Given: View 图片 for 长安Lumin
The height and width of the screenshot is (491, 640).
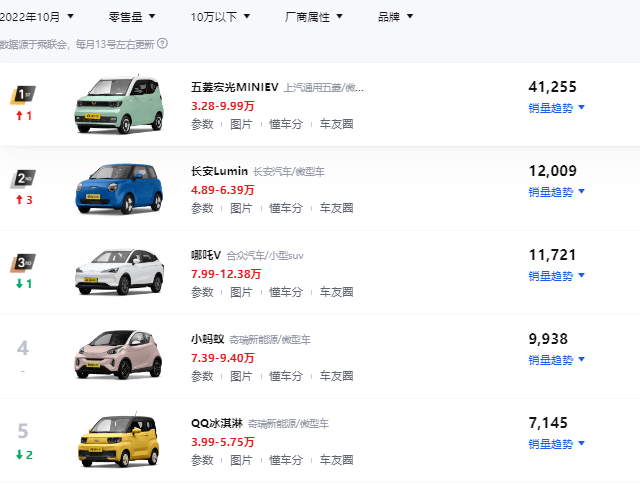Looking at the screenshot, I should tap(241, 208).
